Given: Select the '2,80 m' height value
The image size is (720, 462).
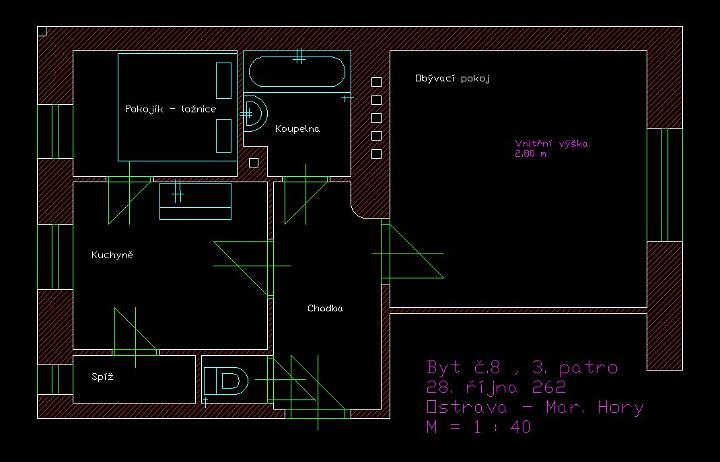Looking at the screenshot, I should click(530, 154).
